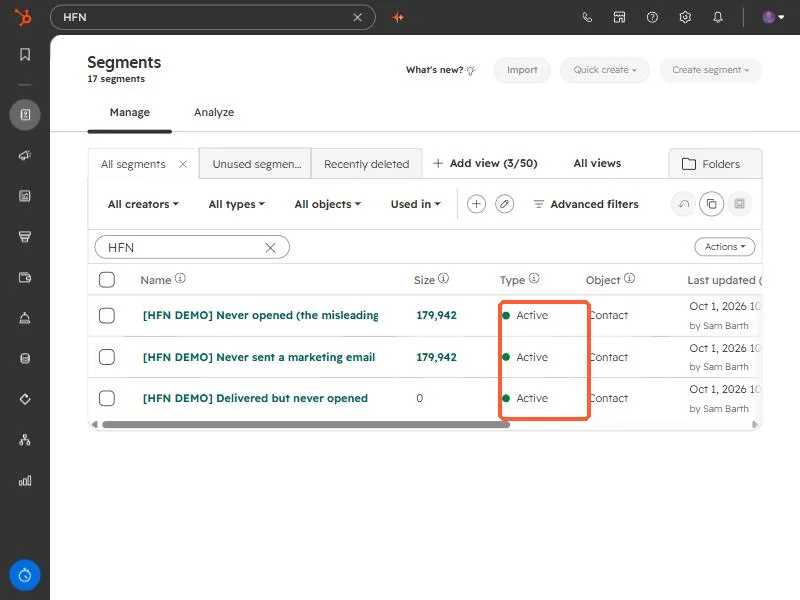Show info tooltip beside Size column

coord(443,279)
